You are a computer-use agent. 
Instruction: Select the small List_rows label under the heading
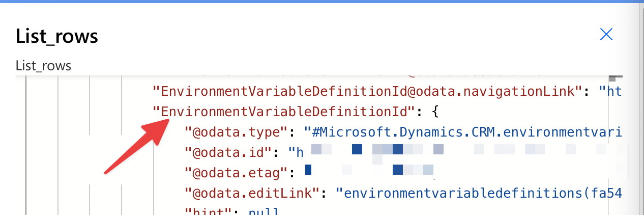(43, 66)
